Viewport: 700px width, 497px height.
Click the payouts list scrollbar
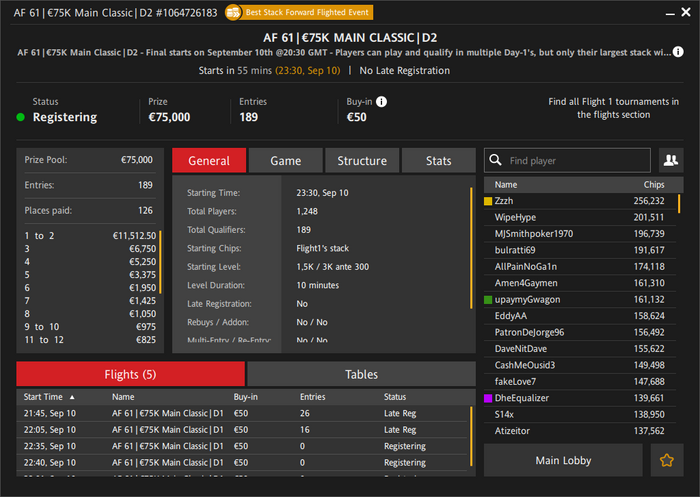[x=160, y=262]
